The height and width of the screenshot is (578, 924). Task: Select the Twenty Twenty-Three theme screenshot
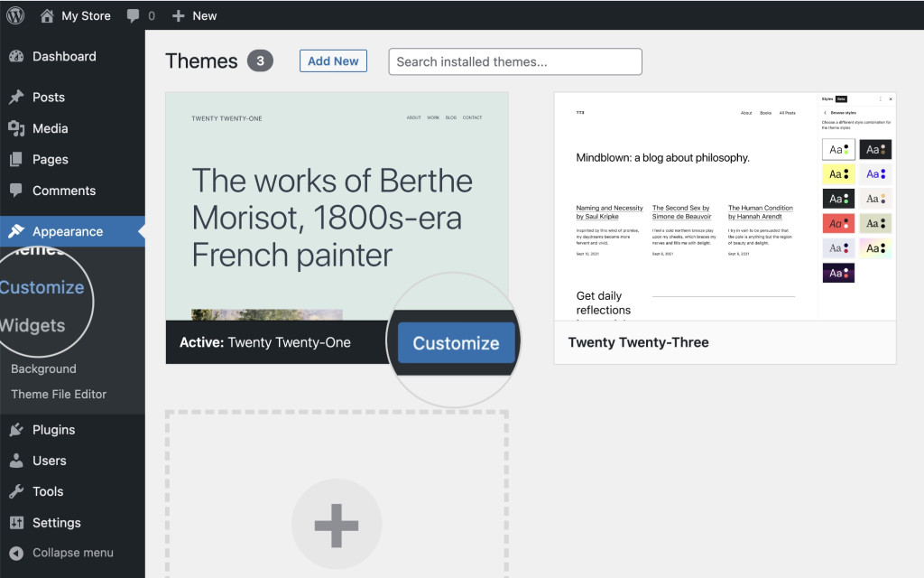pyautogui.click(x=725, y=207)
